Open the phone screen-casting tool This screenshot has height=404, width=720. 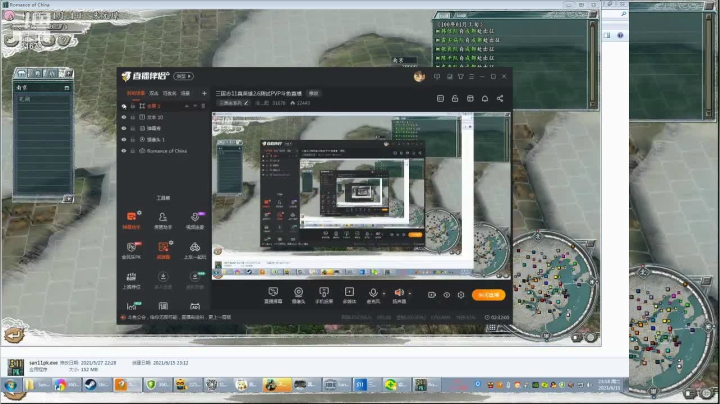pos(324,295)
